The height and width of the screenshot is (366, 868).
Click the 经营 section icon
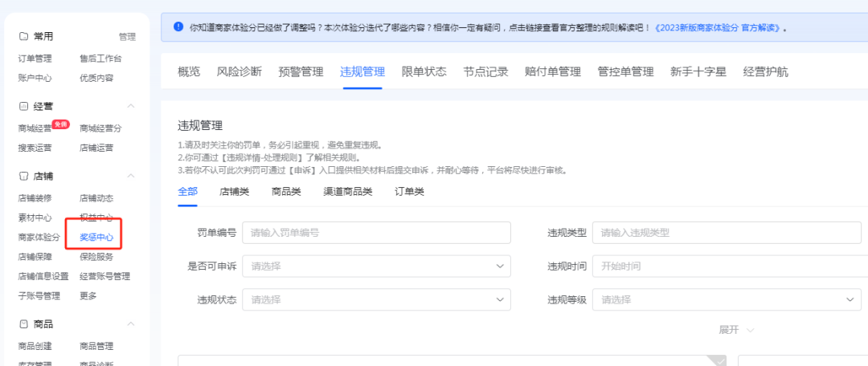click(23, 106)
